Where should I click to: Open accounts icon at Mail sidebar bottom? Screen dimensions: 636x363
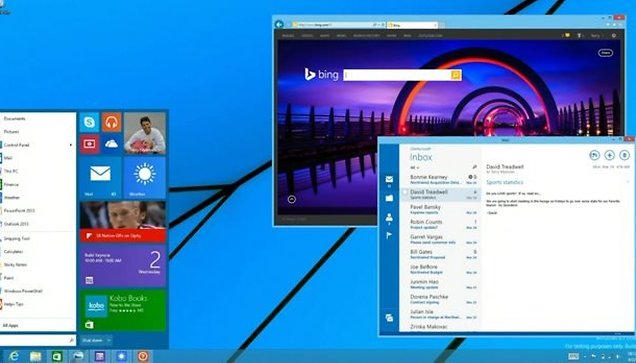(x=389, y=318)
